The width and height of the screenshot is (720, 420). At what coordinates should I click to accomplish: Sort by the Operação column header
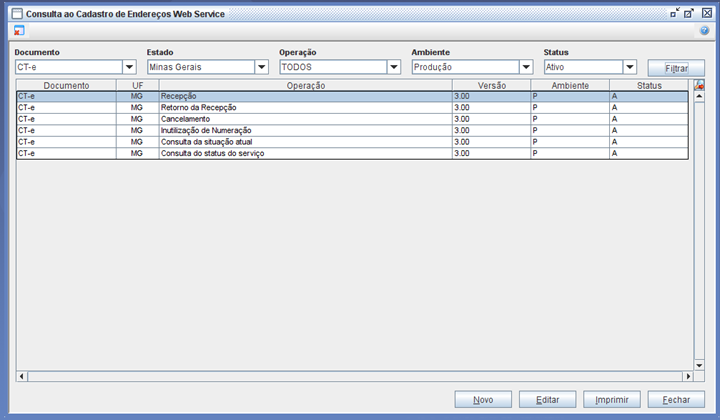pyautogui.click(x=305, y=87)
